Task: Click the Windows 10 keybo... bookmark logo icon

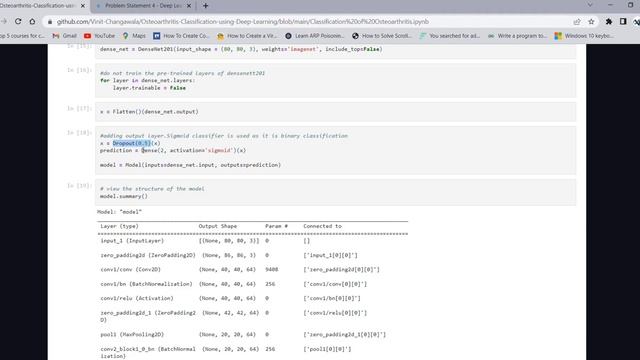Action: 558,36
